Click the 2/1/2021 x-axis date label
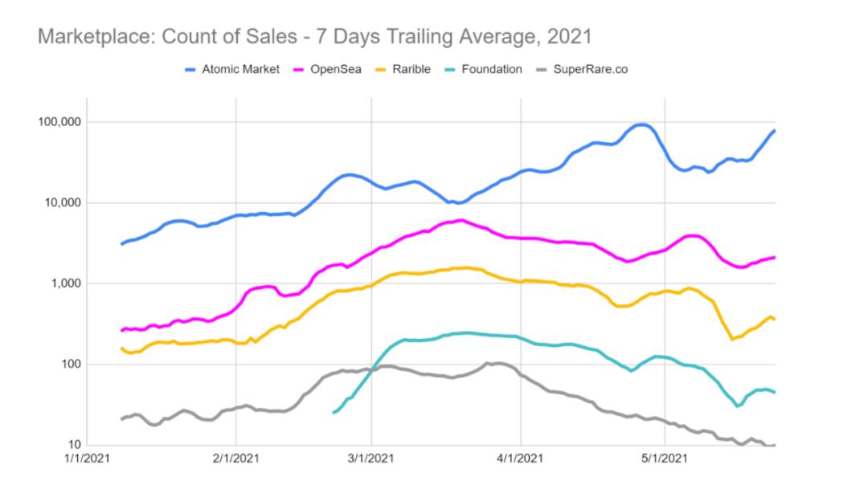This screenshot has height=481, width=868. pos(235,460)
